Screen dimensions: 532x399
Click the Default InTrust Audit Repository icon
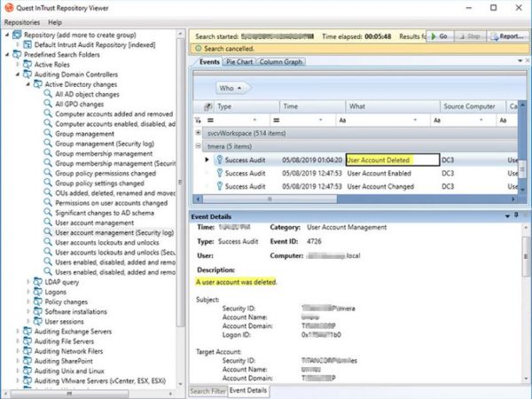point(27,44)
